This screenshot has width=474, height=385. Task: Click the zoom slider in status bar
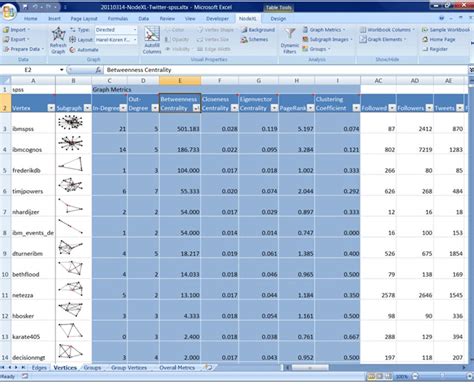click(x=442, y=376)
